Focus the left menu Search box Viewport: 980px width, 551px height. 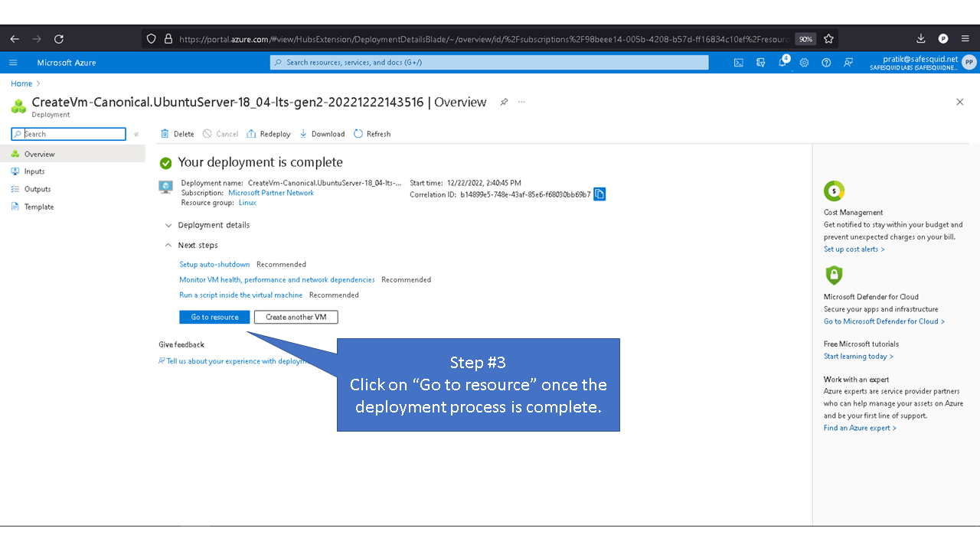pyautogui.click(x=68, y=134)
